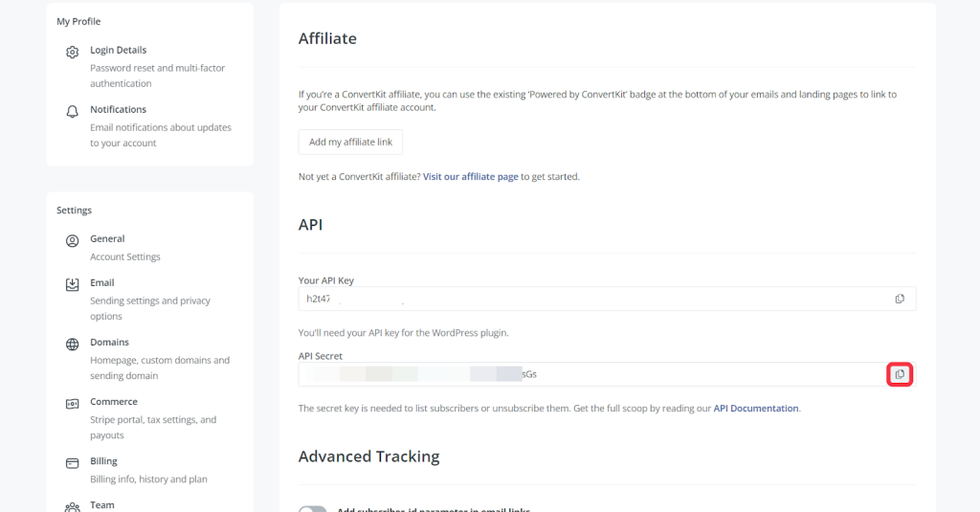The image size is (980, 512).
Task: Click the Domains globe icon
Action: tap(72, 345)
